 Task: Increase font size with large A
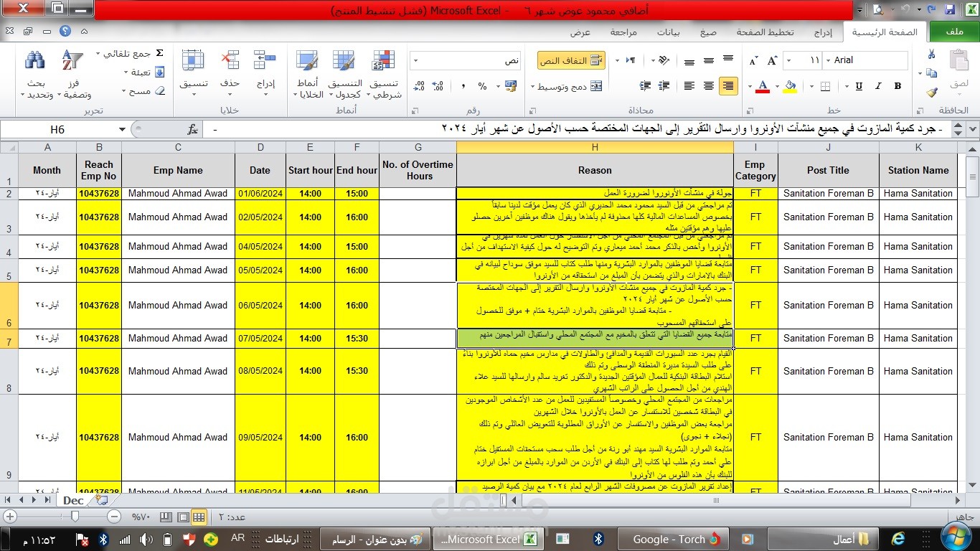pos(772,60)
